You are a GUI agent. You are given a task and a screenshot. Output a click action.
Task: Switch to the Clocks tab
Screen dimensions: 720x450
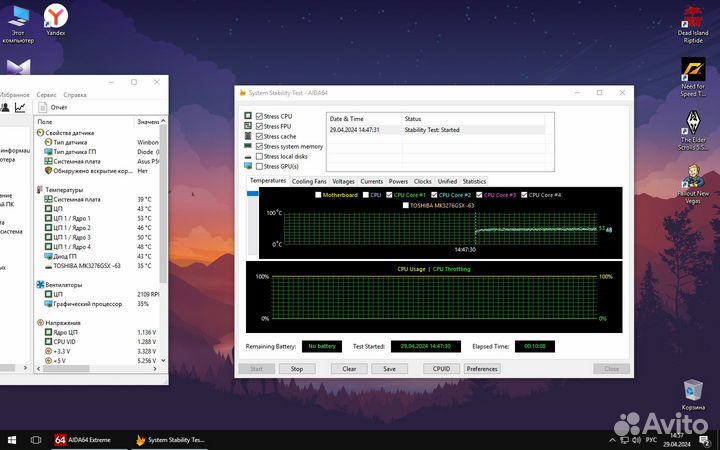422,181
